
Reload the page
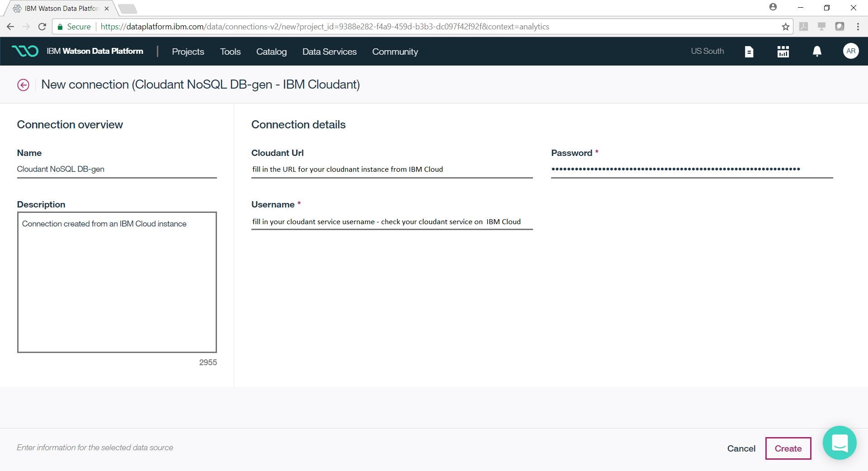[x=42, y=27]
